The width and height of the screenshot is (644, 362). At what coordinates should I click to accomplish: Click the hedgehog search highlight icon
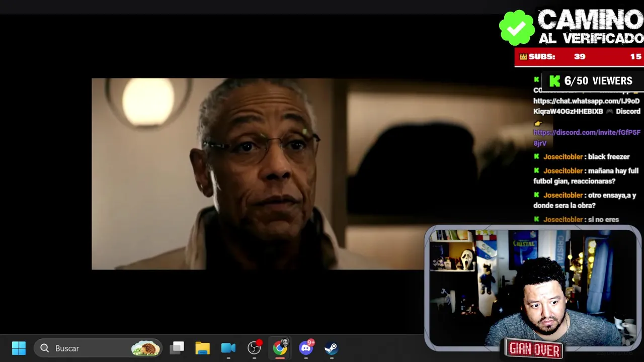coord(145,348)
